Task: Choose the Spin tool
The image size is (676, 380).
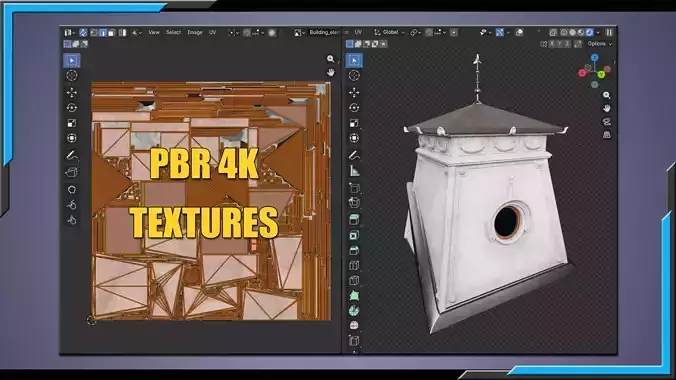Action: pyautogui.click(x=354, y=311)
